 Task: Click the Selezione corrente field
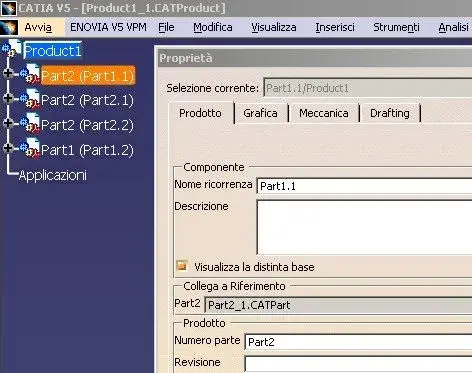[367, 88]
